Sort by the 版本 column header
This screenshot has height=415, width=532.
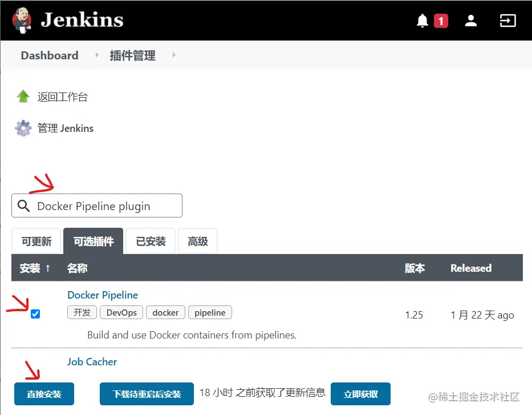(415, 268)
